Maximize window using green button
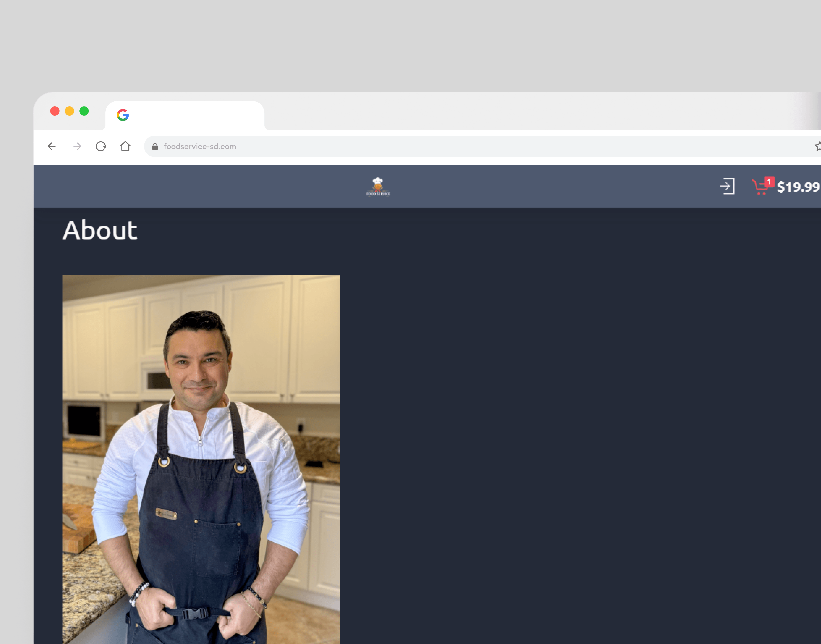 click(84, 111)
